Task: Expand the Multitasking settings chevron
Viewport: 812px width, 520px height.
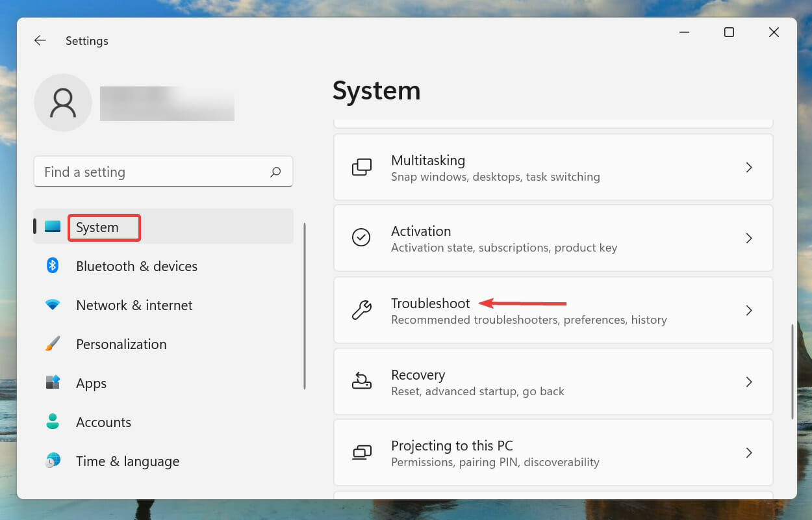Action: point(748,167)
